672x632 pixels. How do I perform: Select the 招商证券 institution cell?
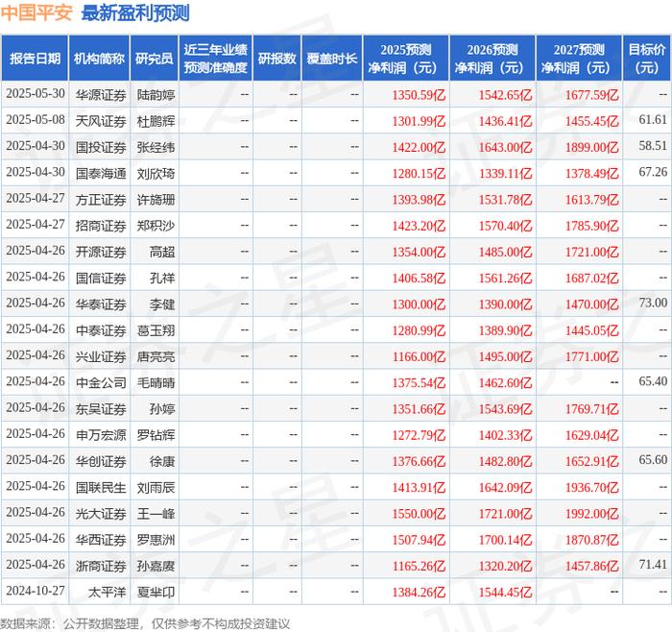pos(101,226)
